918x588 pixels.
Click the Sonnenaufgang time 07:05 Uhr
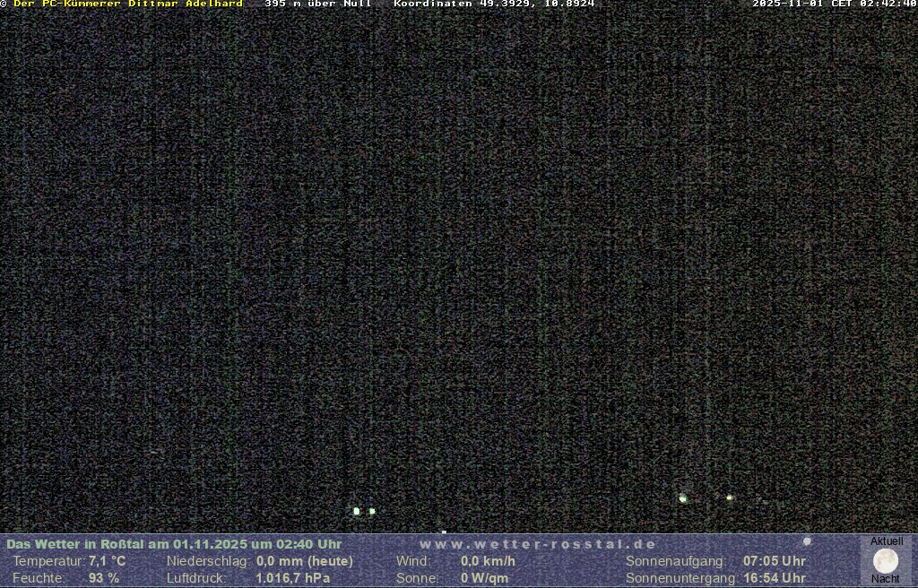pyautogui.click(x=774, y=561)
